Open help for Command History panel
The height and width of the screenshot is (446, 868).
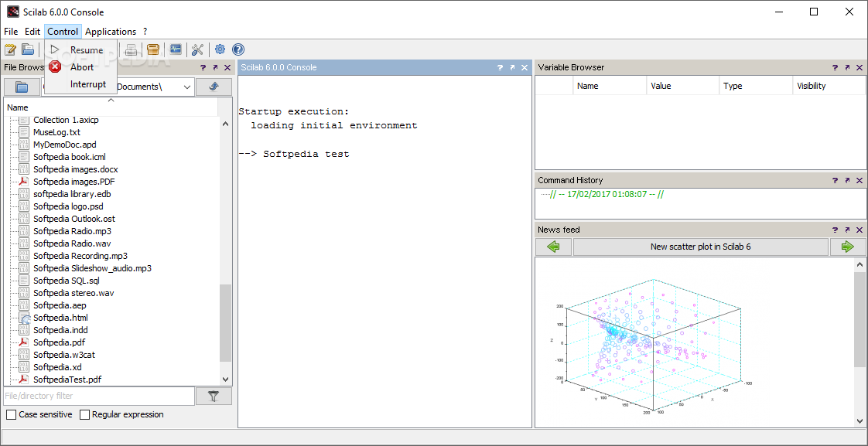836,180
